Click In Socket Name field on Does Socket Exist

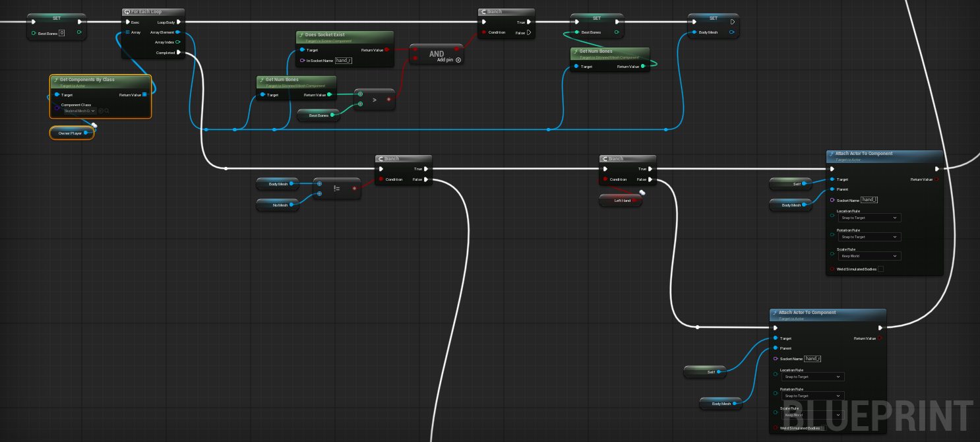click(343, 60)
